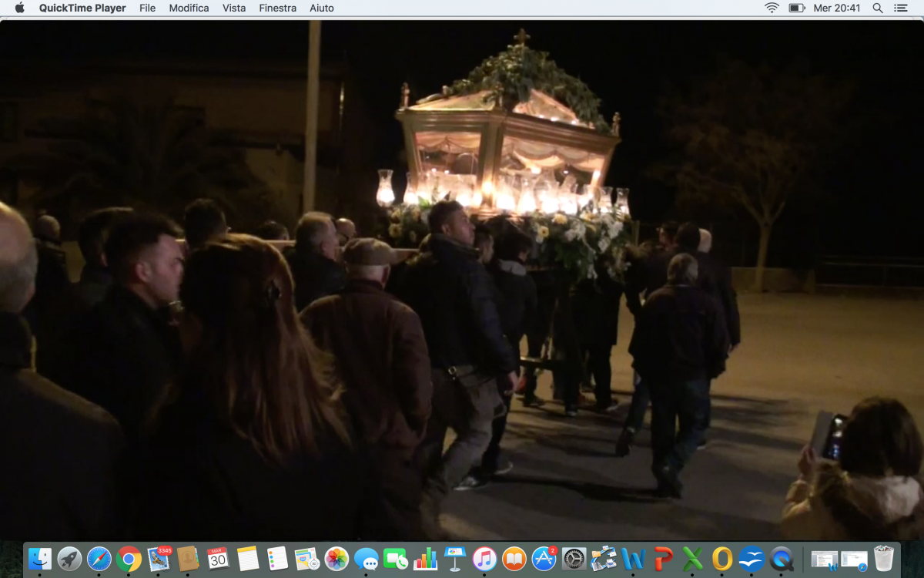Switch to QuickTime Player in Dock
The width and height of the screenshot is (924, 578).
pos(781,559)
